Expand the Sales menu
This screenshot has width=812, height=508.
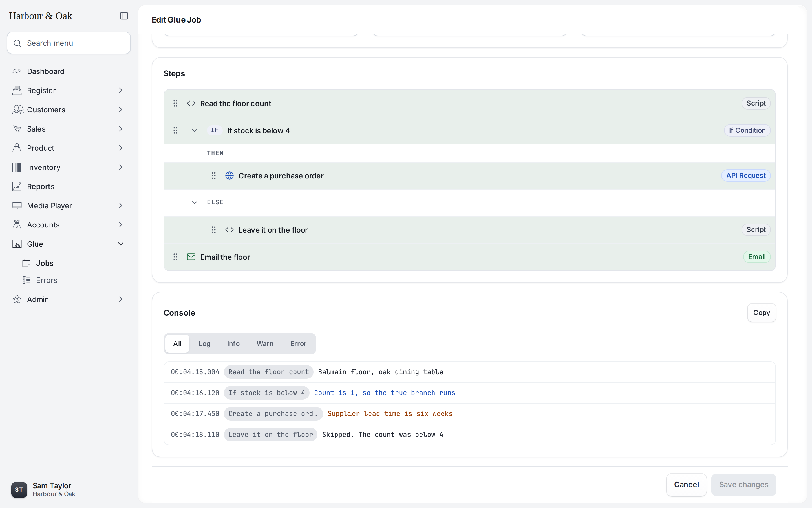pos(120,129)
